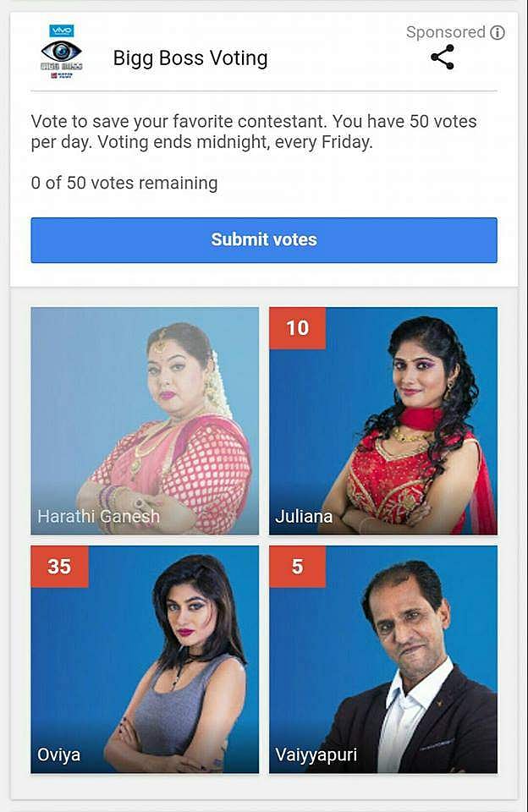This screenshot has width=528, height=812.
Task: Tap the share icon
Action: click(x=443, y=57)
